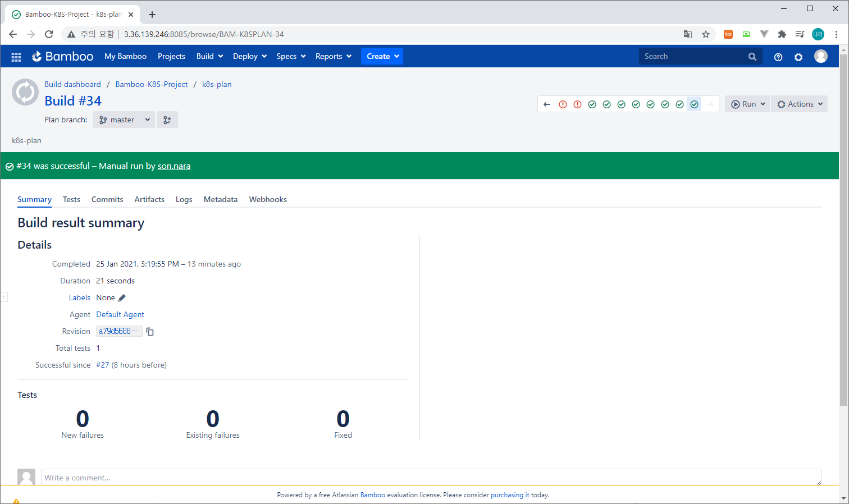849x504 pixels.
Task: Open the user profile avatar in header
Action: click(821, 56)
